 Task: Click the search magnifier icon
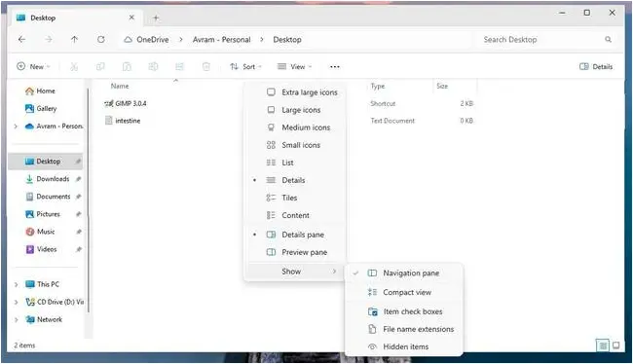[x=608, y=39]
